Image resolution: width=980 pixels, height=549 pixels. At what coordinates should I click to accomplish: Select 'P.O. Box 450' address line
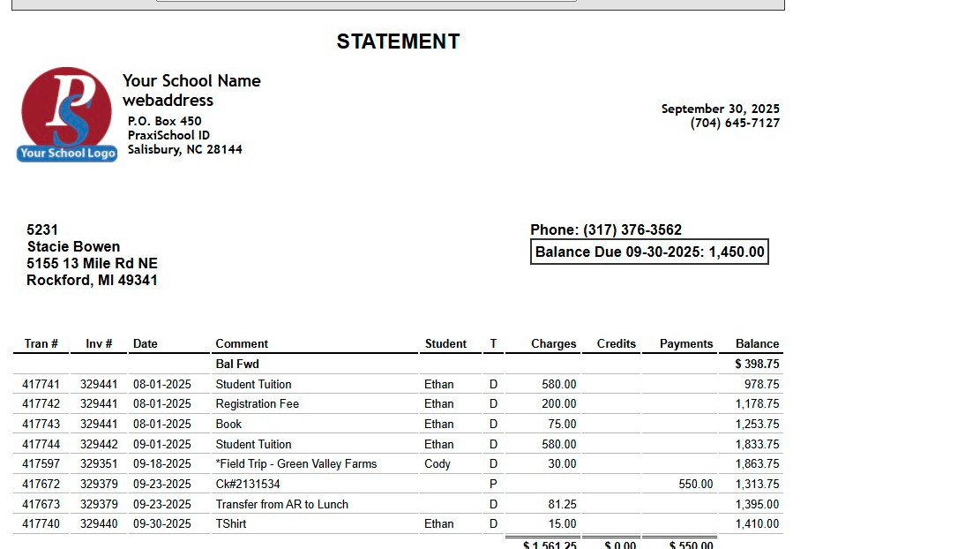164,121
